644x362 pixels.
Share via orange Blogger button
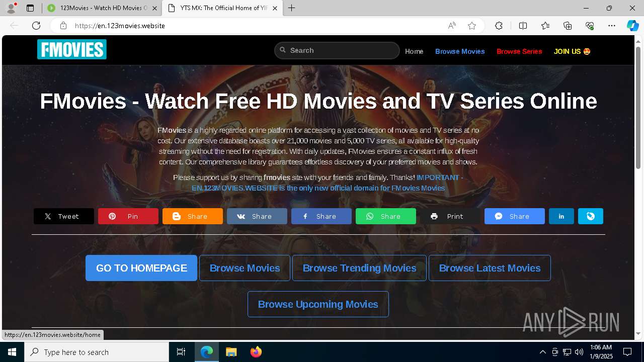tap(193, 216)
